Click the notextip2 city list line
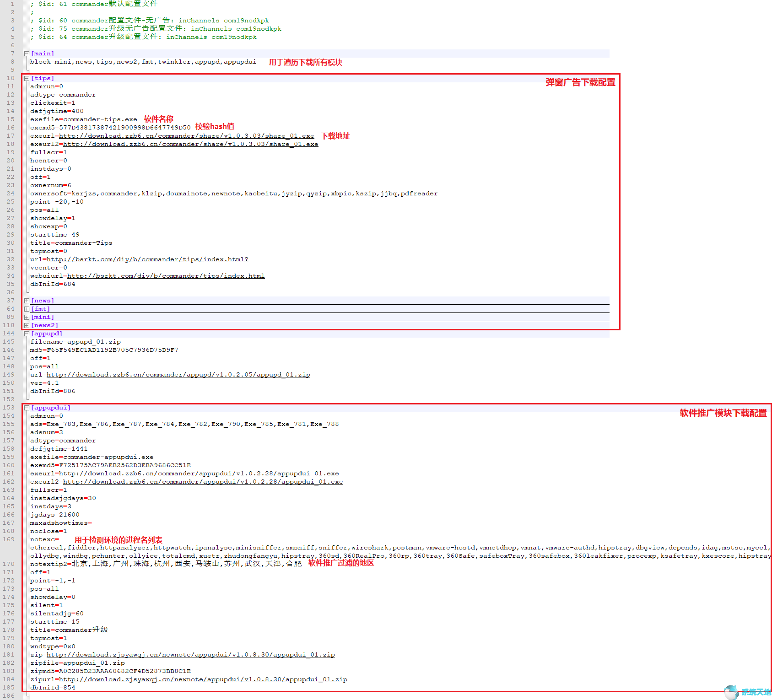 [x=166, y=564]
